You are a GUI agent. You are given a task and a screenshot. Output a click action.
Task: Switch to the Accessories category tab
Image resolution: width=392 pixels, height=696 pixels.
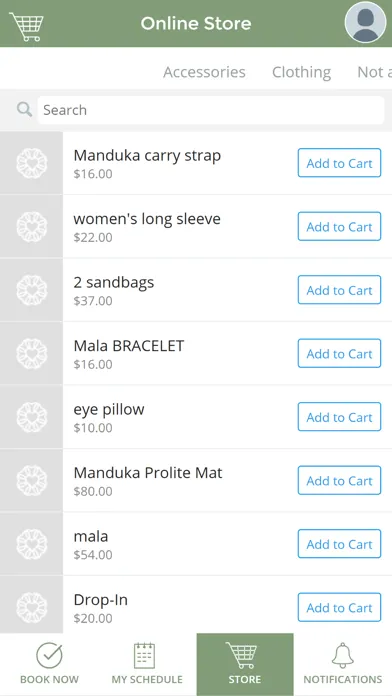[204, 72]
